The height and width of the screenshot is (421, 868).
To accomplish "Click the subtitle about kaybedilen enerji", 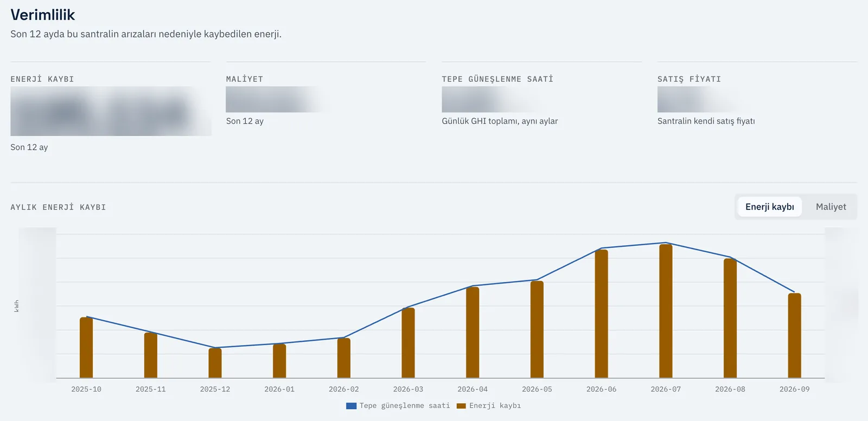I will pos(146,34).
